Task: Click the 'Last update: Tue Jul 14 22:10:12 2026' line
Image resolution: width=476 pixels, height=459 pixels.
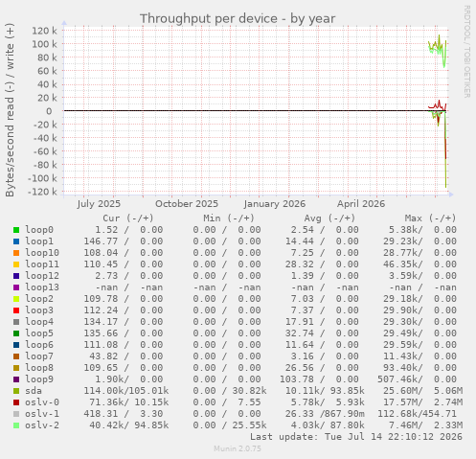Action: click(x=356, y=437)
